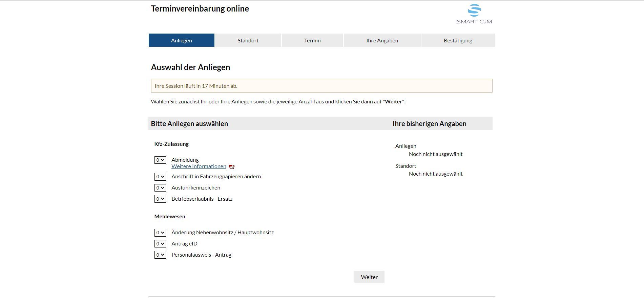
Task: Open quantity dropdown for Abmeldung
Action: (160, 160)
